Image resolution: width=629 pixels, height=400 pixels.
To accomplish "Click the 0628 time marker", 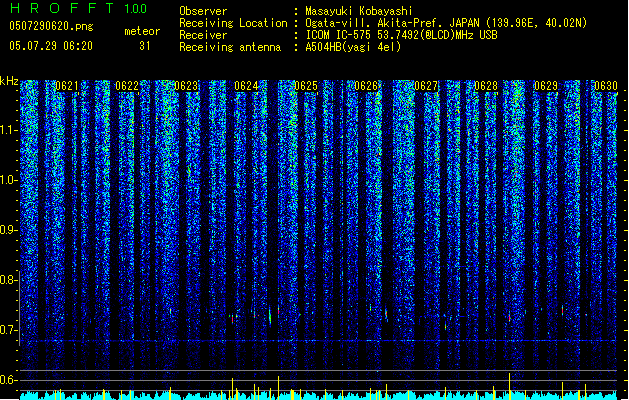I will (486, 86).
